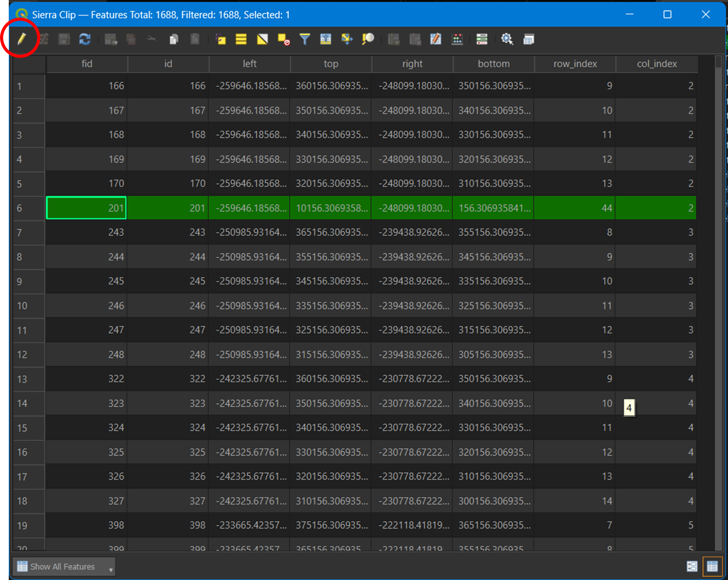The image size is (728, 580).
Task: Open the field calculator
Action: [x=457, y=39]
